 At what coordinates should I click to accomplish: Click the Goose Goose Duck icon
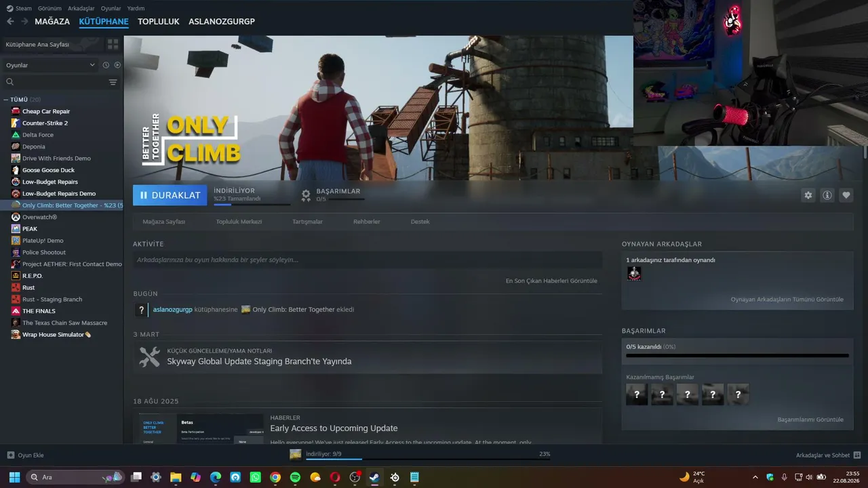tap(16, 170)
